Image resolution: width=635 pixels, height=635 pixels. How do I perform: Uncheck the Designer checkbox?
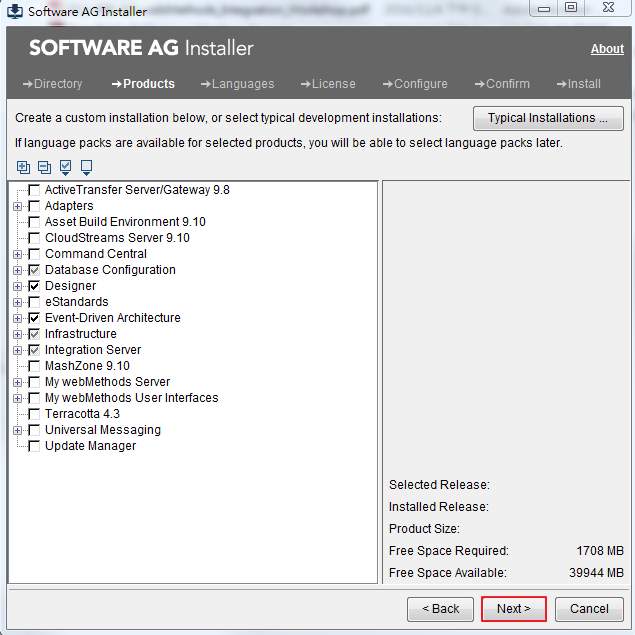(x=34, y=286)
